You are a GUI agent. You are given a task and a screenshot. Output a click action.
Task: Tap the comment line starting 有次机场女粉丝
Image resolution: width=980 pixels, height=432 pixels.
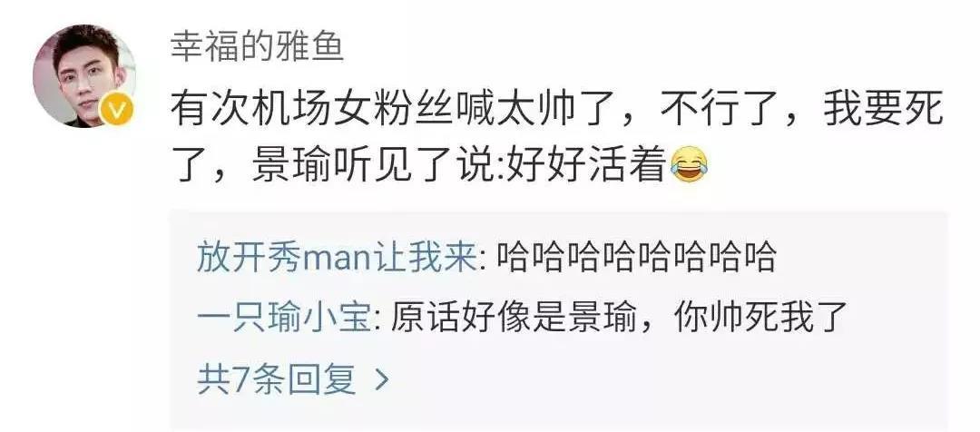click(556, 113)
